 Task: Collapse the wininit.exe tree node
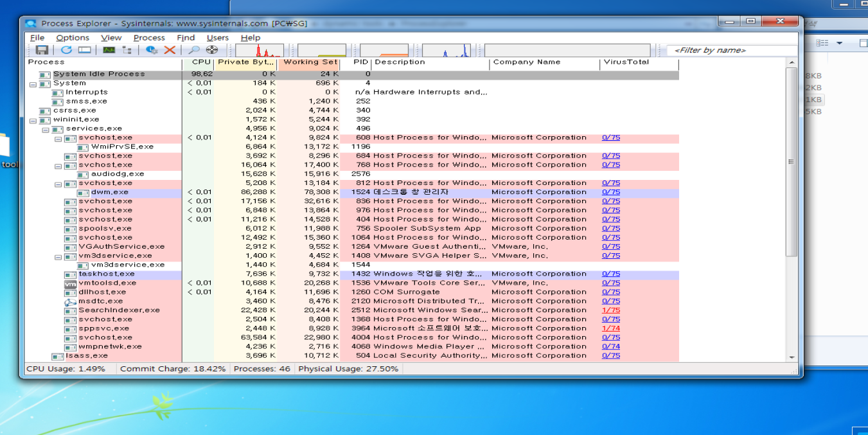(x=33, y=120)
